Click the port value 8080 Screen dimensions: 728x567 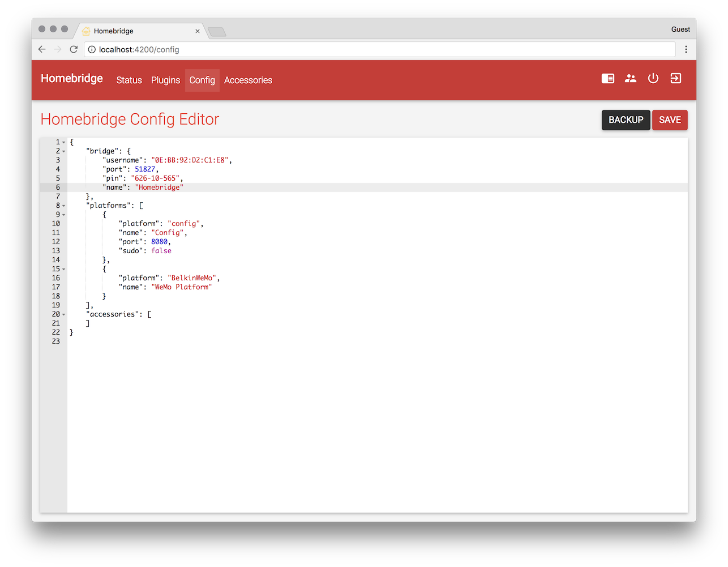[159, 242]
